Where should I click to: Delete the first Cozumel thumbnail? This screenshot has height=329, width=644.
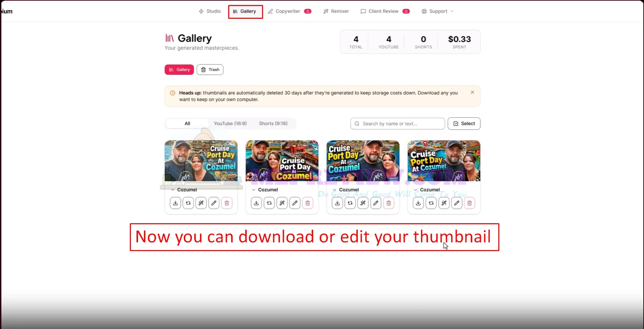coord(227,203)
